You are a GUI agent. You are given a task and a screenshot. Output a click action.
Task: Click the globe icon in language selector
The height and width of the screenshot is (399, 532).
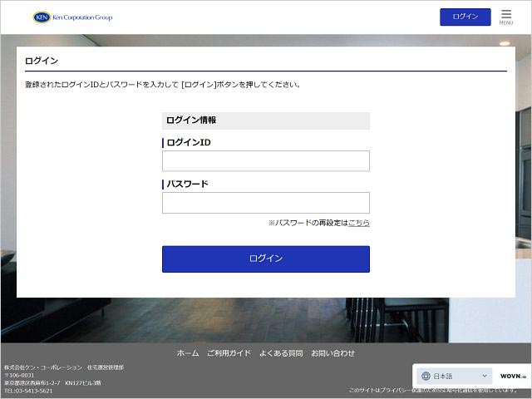point(425,377)
